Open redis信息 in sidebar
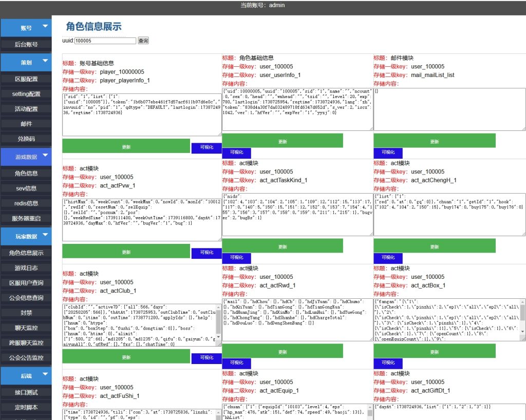 [x=26, y=203]
